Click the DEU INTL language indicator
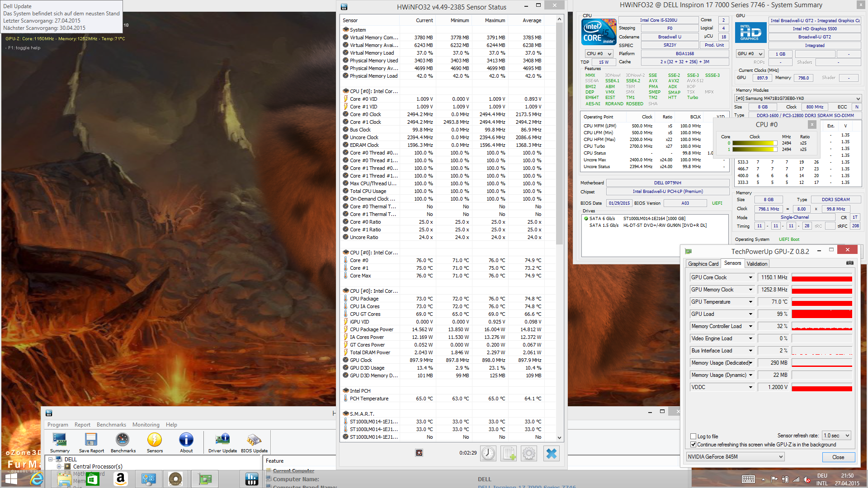The image size is (868, 488). tap(822, 479)
